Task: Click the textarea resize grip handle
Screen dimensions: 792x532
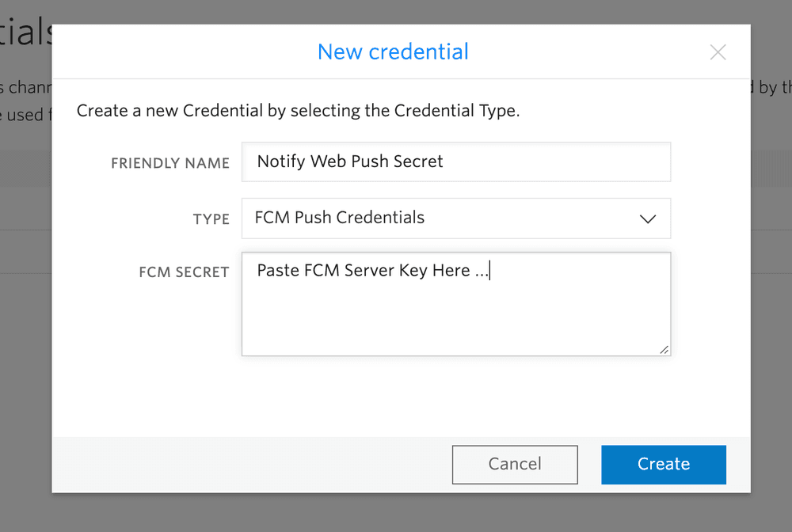Action: (x=665, y=350)
